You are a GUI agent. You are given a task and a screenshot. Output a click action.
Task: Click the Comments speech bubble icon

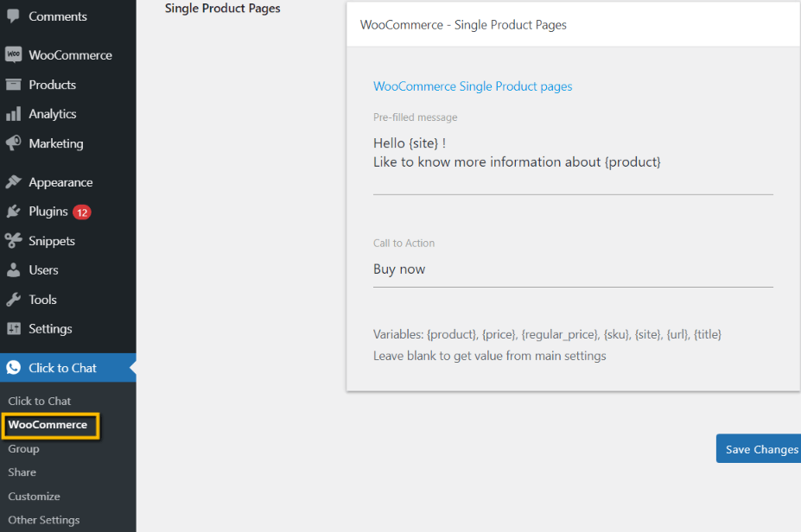[x=13, y=16]
